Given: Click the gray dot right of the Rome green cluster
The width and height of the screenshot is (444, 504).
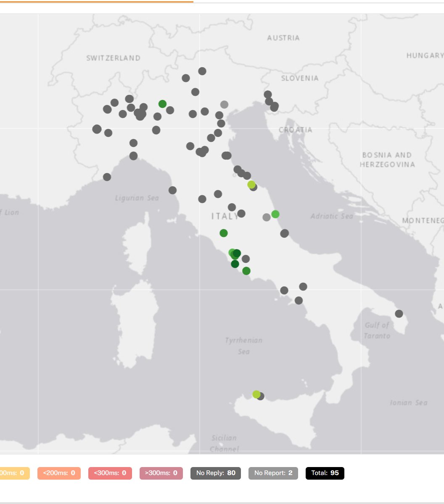Looking at the screenshot, I should point(246,259).
